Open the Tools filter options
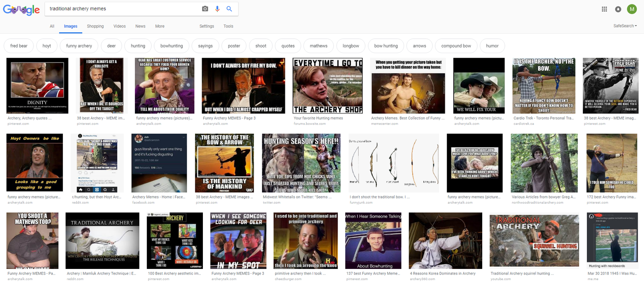Screen dimensions: 644x285 pyautogui.click(x=228, y=26)
